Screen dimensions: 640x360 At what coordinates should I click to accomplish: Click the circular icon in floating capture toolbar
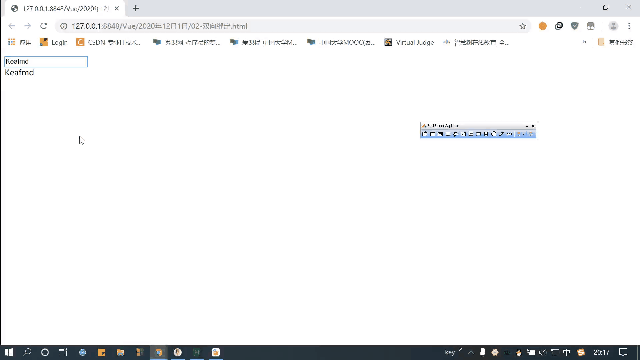[x=494, y=134]
